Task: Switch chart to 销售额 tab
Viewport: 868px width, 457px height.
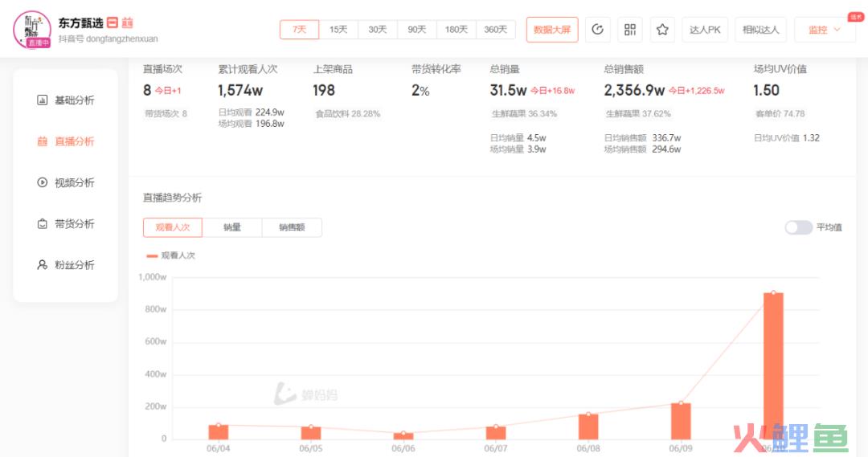Action: [x=292, y=227]
